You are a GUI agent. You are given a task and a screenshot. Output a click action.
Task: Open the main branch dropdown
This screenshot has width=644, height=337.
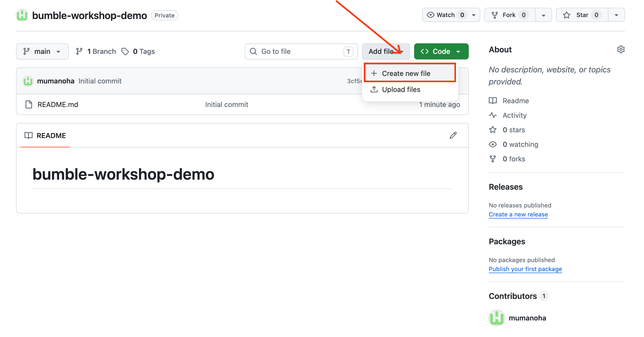click(42, 51)
